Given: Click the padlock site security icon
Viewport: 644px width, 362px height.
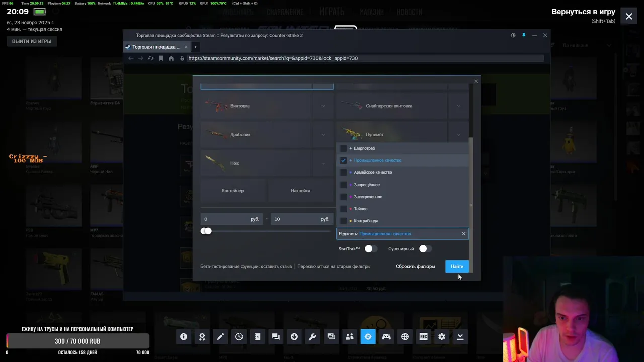Looking at the screenshot, I should pos(182,58).
